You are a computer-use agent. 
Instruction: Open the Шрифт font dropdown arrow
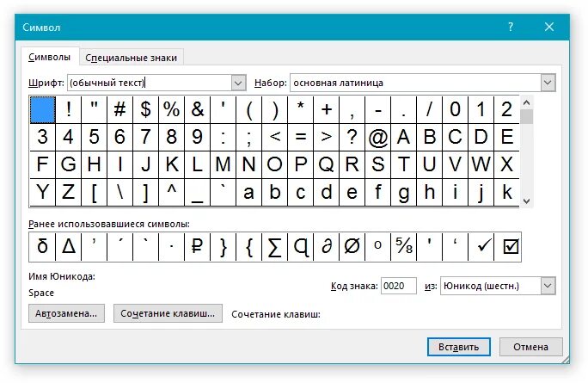click(238, 83)
